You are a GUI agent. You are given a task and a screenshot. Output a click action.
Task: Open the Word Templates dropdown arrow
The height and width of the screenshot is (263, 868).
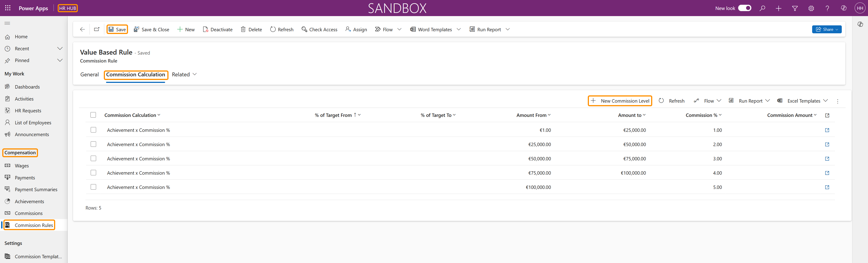[459, 29]
